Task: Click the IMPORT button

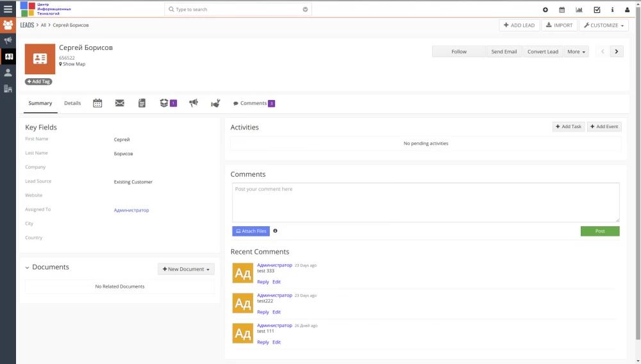Action: point(559,26)
